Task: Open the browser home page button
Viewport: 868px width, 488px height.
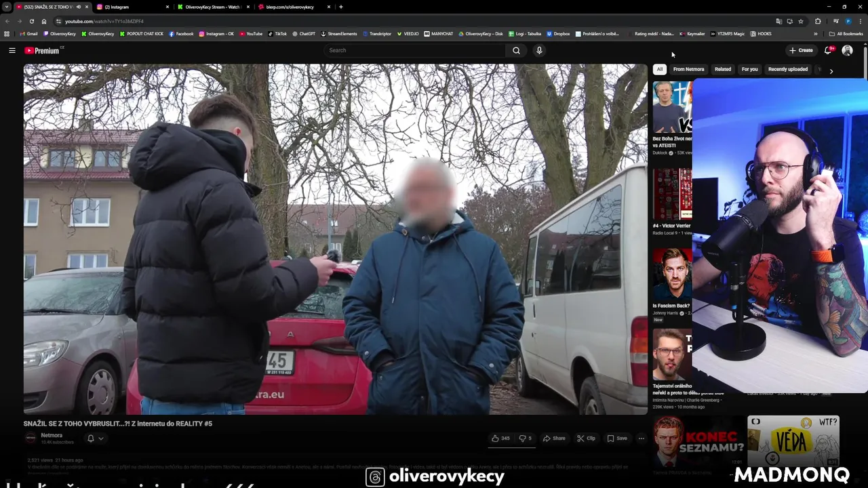Action: click(x=44, y=21)
